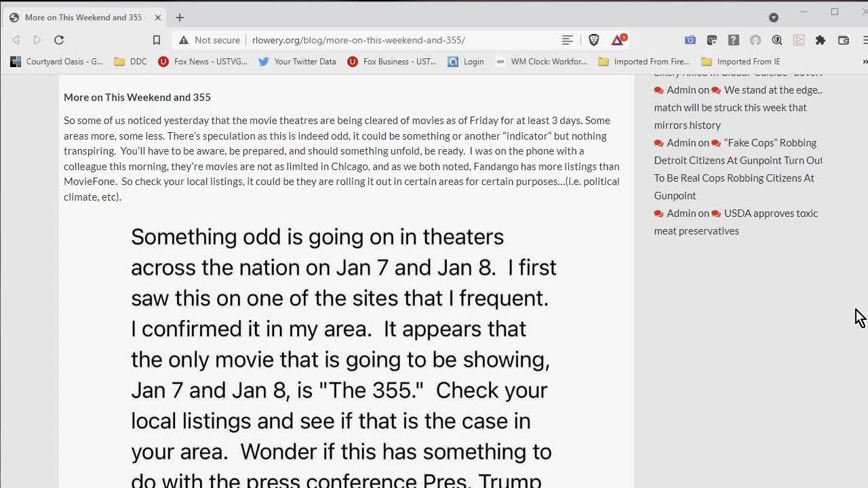This screenshot has height=488, width=868.
Task: Click the camera screenshot extension icon
Action: 690,40
